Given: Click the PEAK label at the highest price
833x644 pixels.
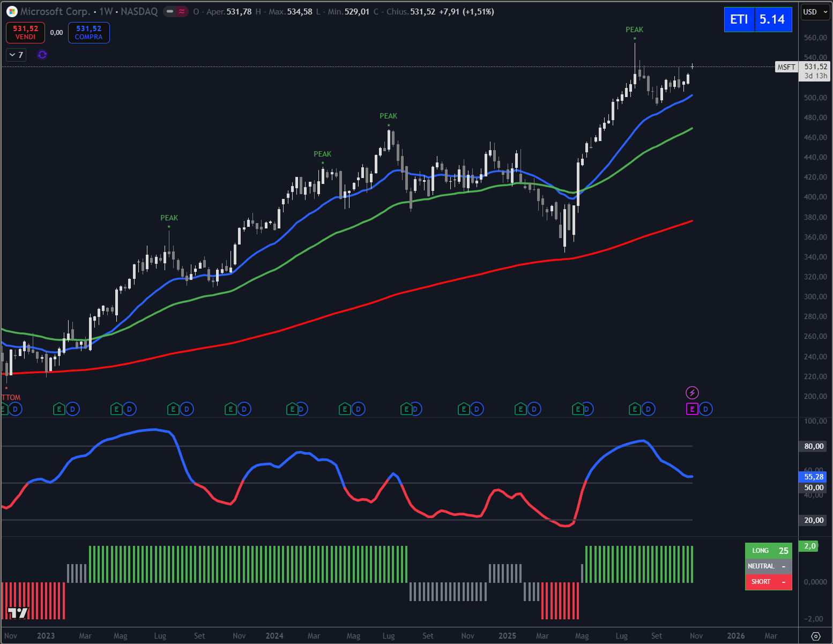Looking at the screenshot, I should click(x=634, y=30).
